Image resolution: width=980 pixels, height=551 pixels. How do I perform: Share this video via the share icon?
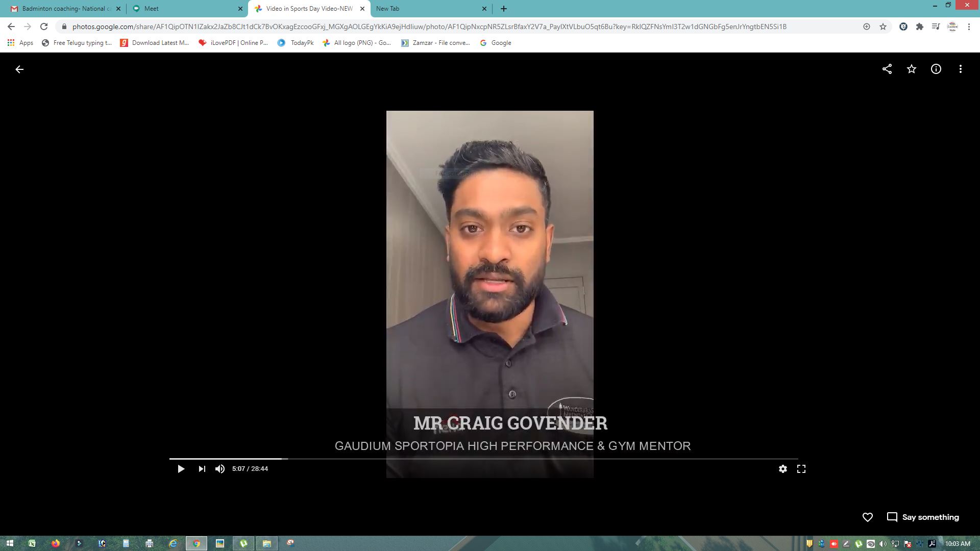coord(887,69)
